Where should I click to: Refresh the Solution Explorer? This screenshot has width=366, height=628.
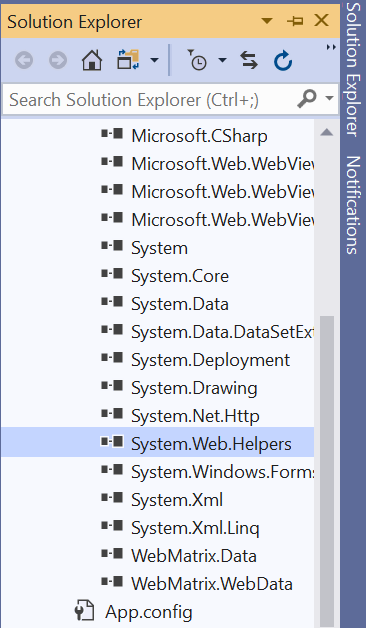[283, 60]
